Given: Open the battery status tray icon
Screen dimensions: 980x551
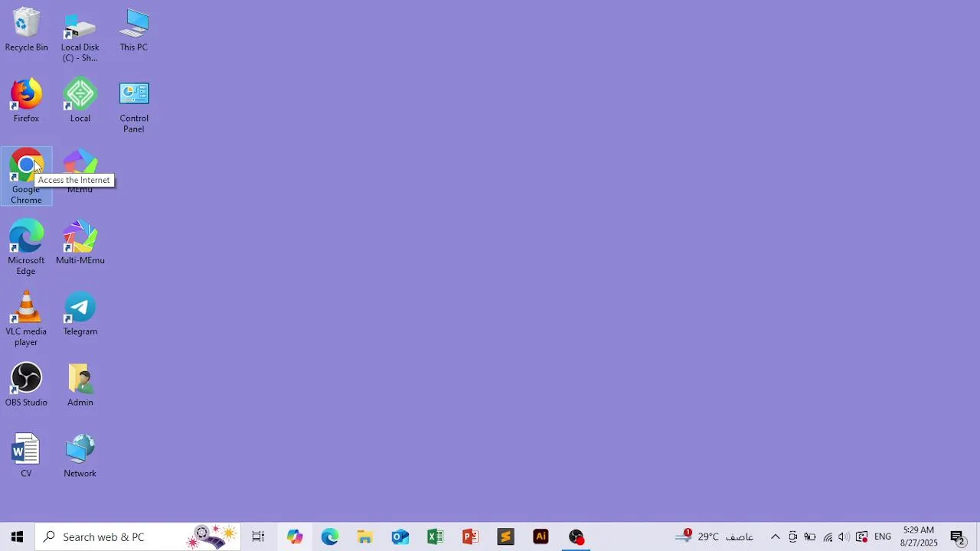Looking at the screenshot, I should pos(809,536).
